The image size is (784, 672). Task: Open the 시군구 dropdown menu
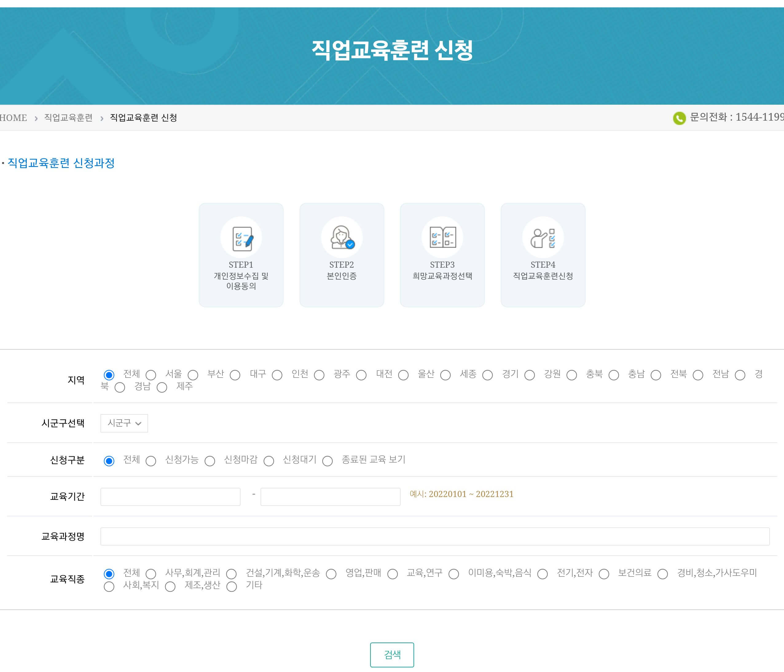click(124, 424)
